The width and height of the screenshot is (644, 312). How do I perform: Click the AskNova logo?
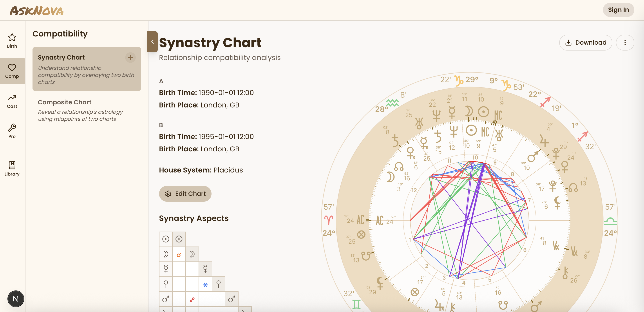(x=36, y=11)
